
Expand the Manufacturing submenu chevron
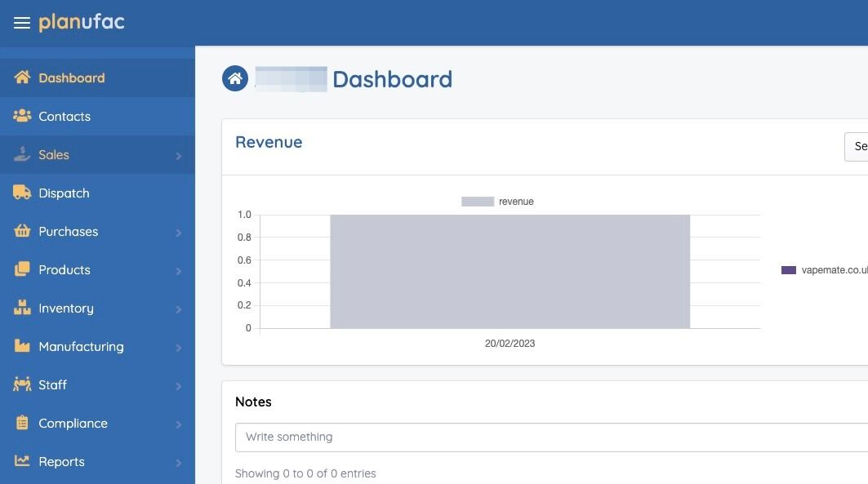[x=179, y=348]
